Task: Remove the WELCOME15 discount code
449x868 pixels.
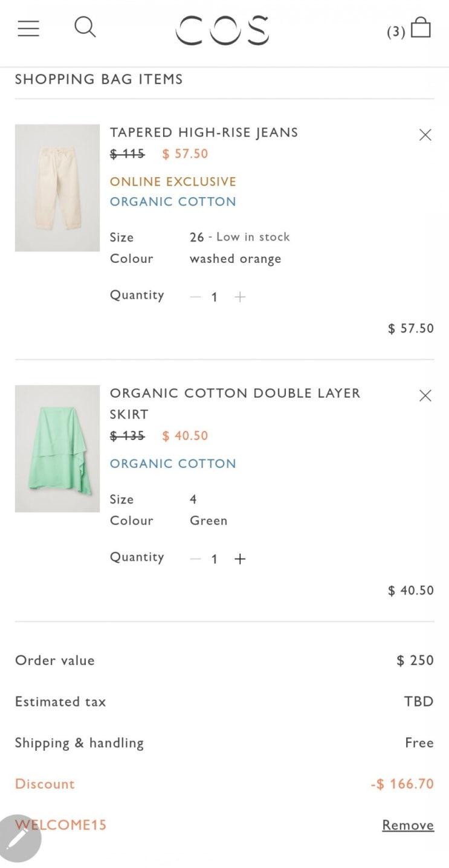Action: [408, 825]
